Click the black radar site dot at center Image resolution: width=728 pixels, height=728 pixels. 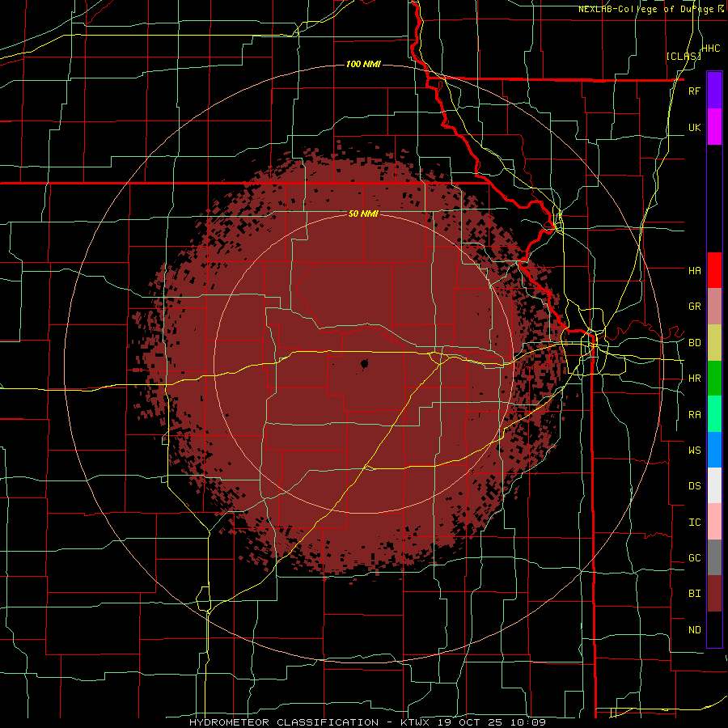click(x=364, y=365)
